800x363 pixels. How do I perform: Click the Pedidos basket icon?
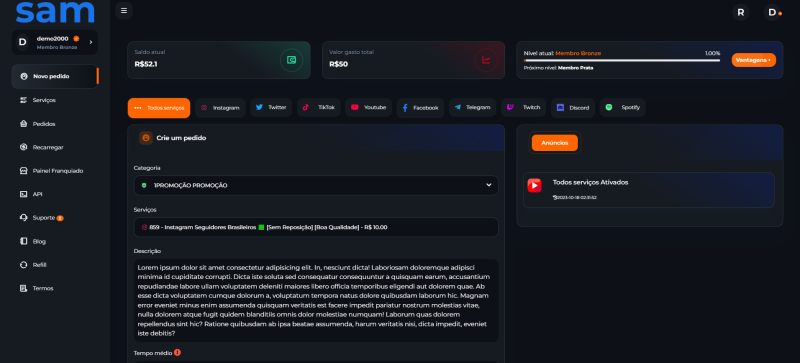click(23, 124)
